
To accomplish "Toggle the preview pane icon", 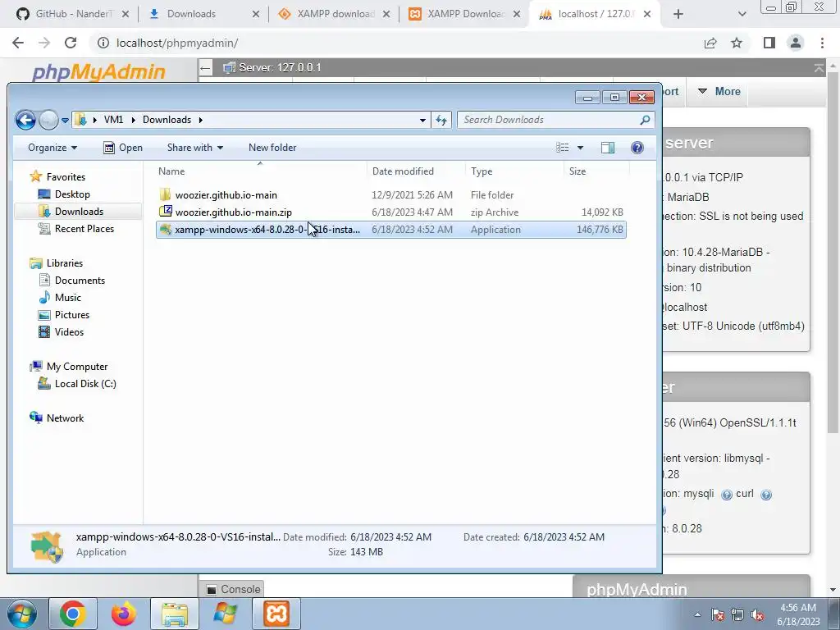I will click(608, 148).
